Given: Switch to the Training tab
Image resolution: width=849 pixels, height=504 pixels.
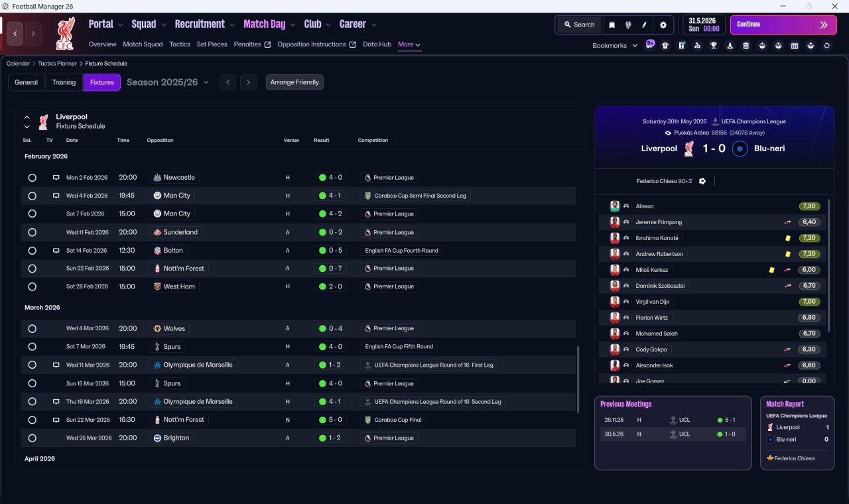Looking at the screenshot, I should tap(64, 82).
